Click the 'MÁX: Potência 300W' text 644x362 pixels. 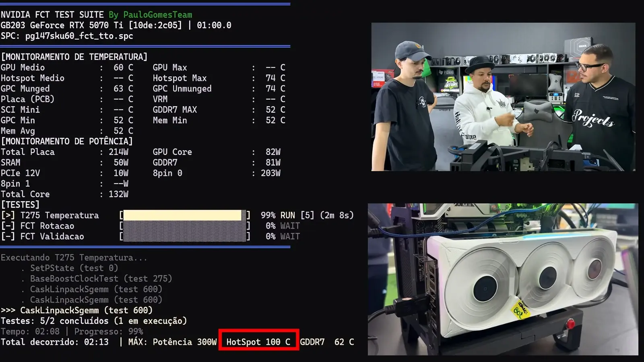coord(172,342)
